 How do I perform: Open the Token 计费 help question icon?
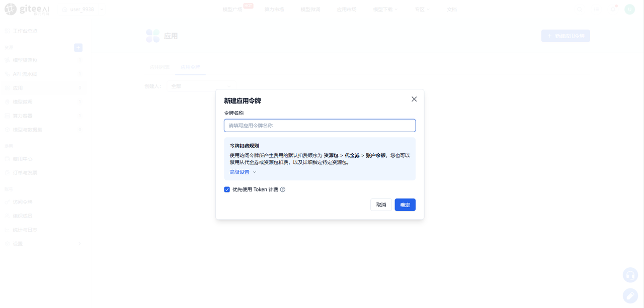[x=283, y=189]
